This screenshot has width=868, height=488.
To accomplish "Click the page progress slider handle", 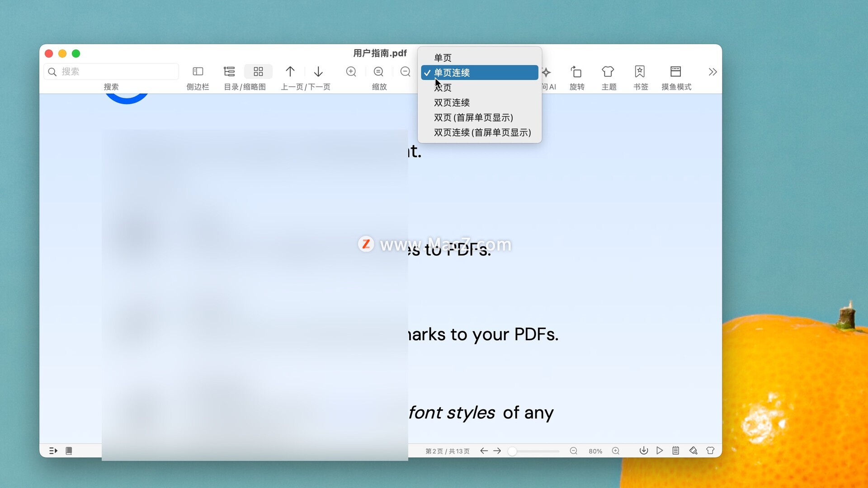I will (x=512, y=451).
